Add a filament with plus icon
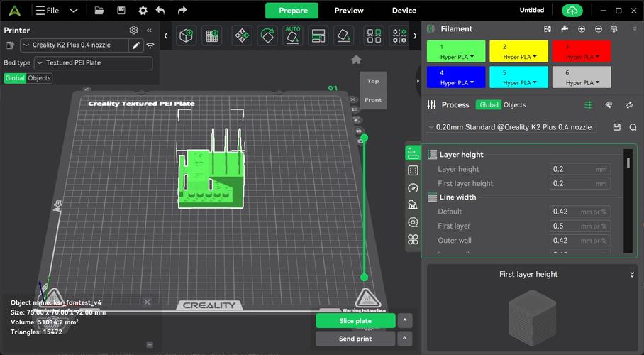The image size is (644, 355). [582, 29]
